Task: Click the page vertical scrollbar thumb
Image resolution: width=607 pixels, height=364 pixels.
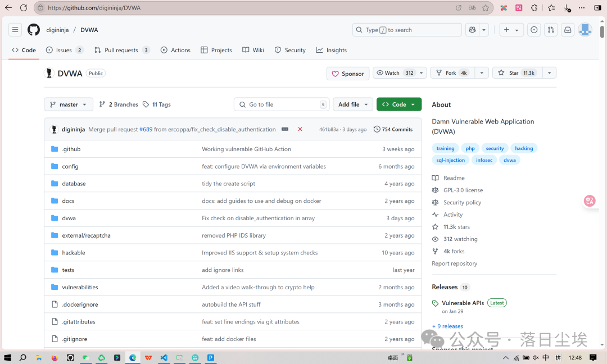Action: coord(602,31)
